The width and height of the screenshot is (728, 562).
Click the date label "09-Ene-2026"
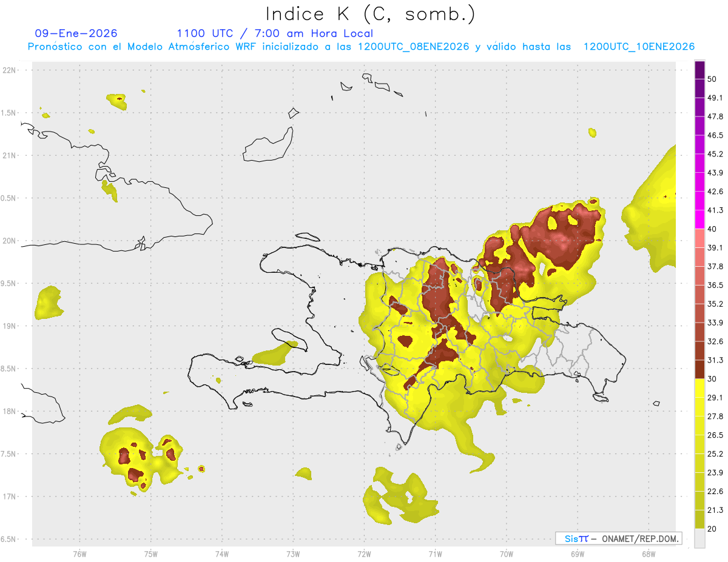tap(76, 33)
